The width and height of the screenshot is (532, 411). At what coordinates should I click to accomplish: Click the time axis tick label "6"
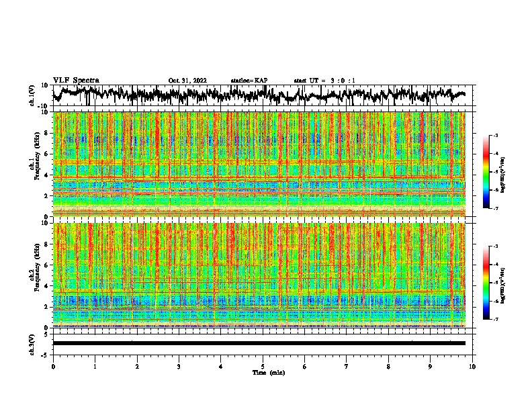pyautogui.click(x=304, y=367)
